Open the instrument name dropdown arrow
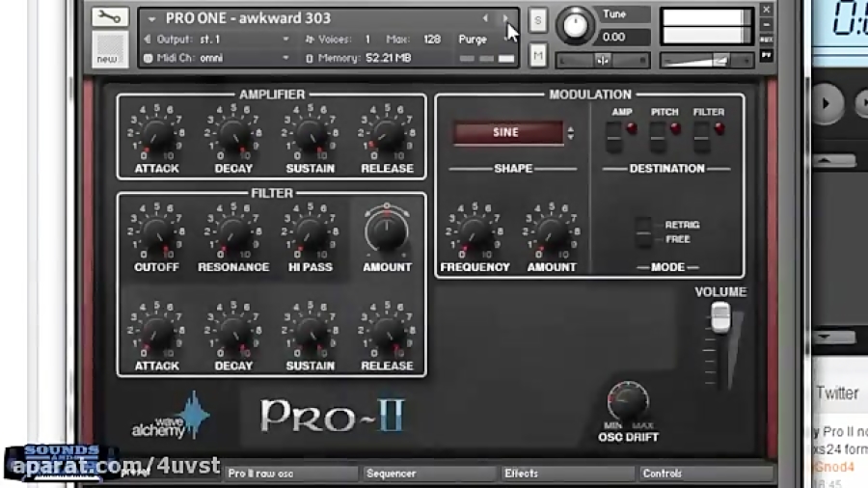 [151, 19]
